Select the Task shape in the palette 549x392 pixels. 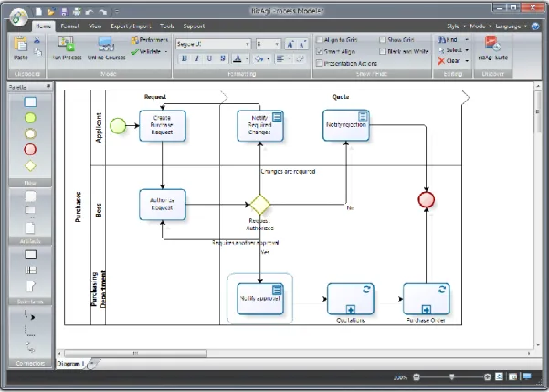[x=30, y=102]
